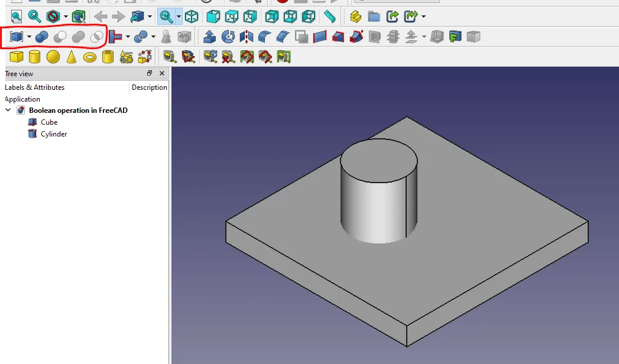The height and width of the screenshot is (364, 619).
Task: Select Cube in the tree view
Action: click(x=48, y=122)
